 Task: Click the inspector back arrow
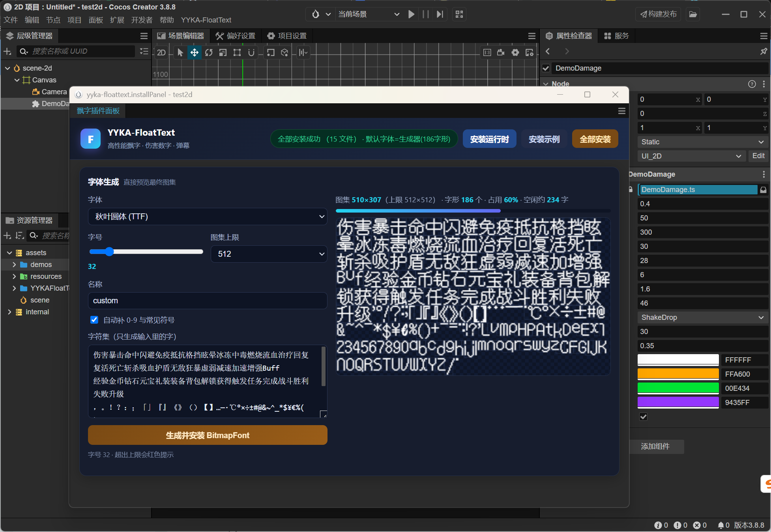coord(548,51)
